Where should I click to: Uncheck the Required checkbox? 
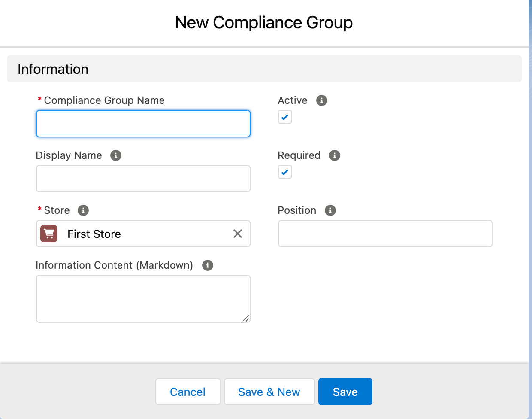pyautogui.click(x=284, y=172)
